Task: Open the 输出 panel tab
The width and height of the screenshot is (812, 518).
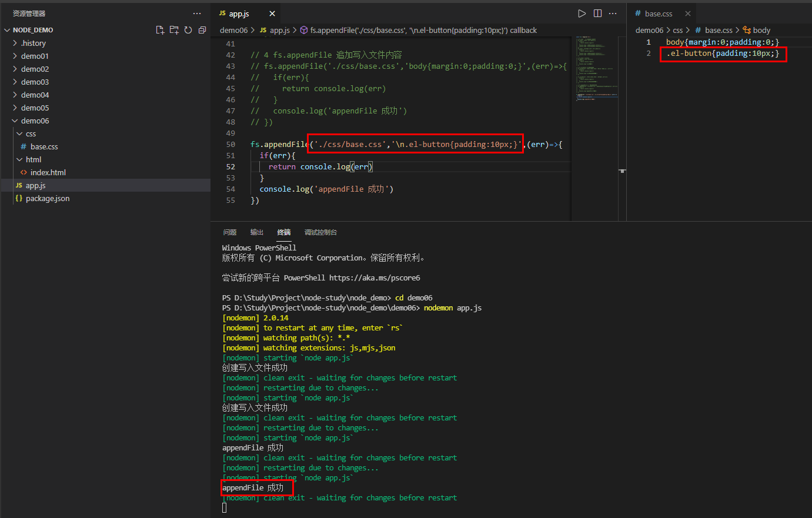Action: click(x=256, y=232)
